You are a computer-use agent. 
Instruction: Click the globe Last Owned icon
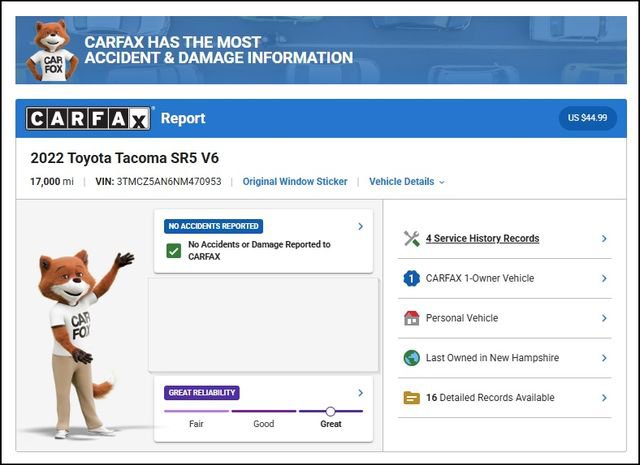click(411, 358)
